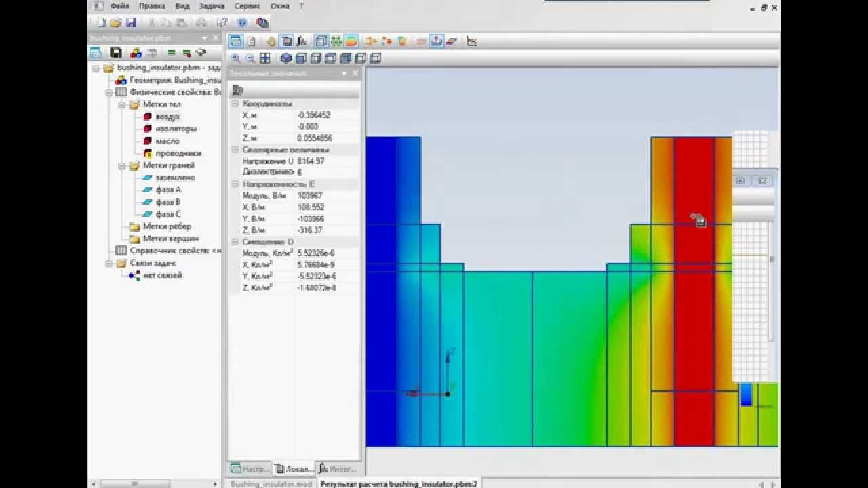The height and width of the screenshot is (488, 868).
Task: Click the New document icon
Action: [101, 22]
